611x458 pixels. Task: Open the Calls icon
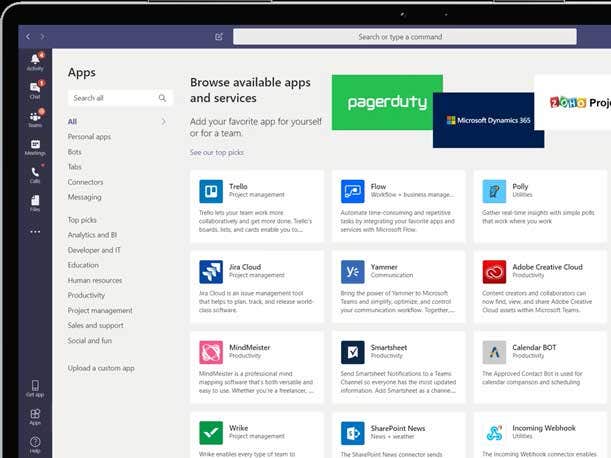[35, 174]
